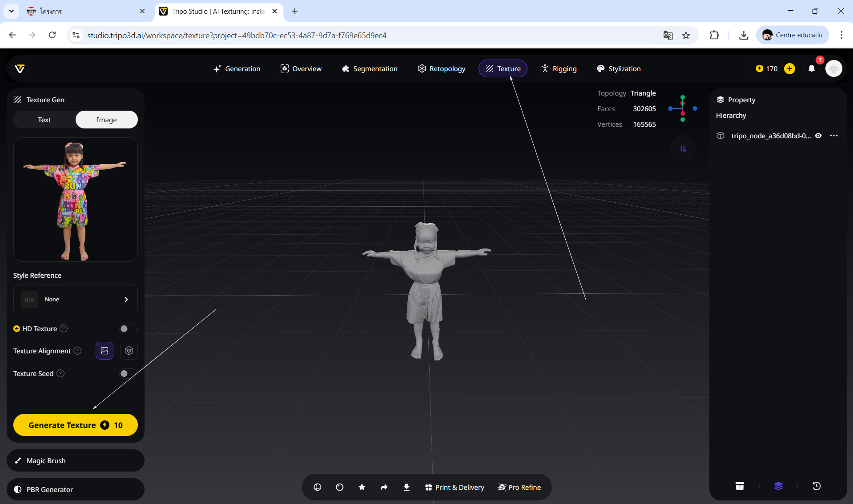
Task: Select image-based texture alignment icon
Action: pos(105,351)
